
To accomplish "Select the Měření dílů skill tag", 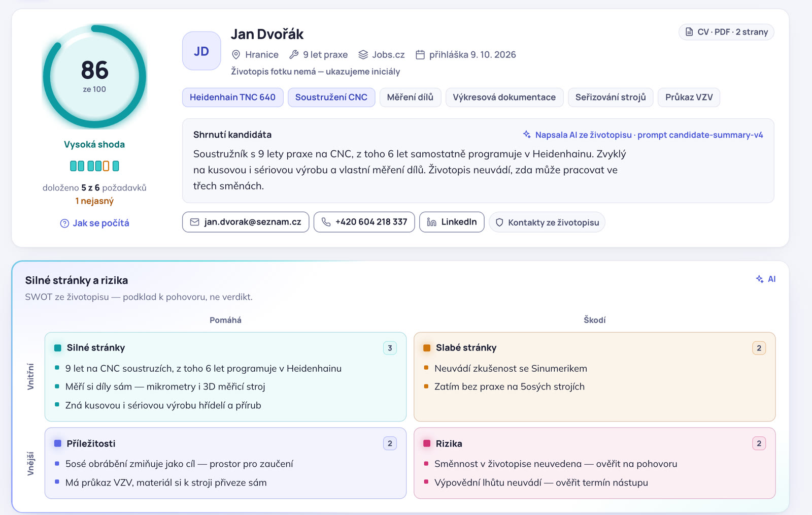I will [410, 97].
